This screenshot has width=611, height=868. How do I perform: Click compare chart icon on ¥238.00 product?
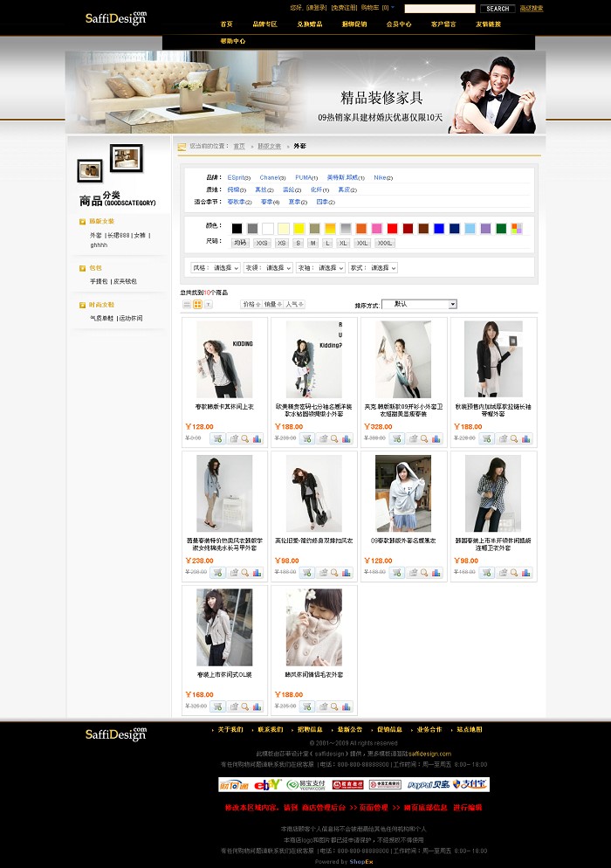tap(257, 572)
